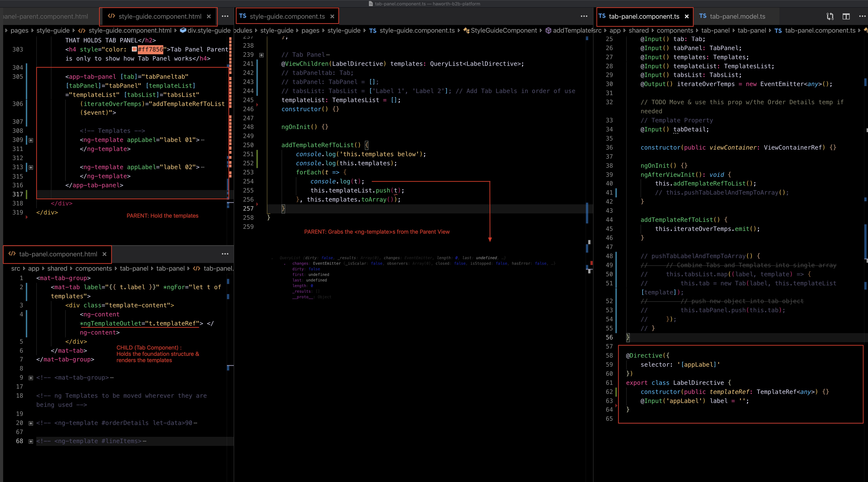
Task: Click the #ff7856 color swatch on line 303
Action: [134, 49]
